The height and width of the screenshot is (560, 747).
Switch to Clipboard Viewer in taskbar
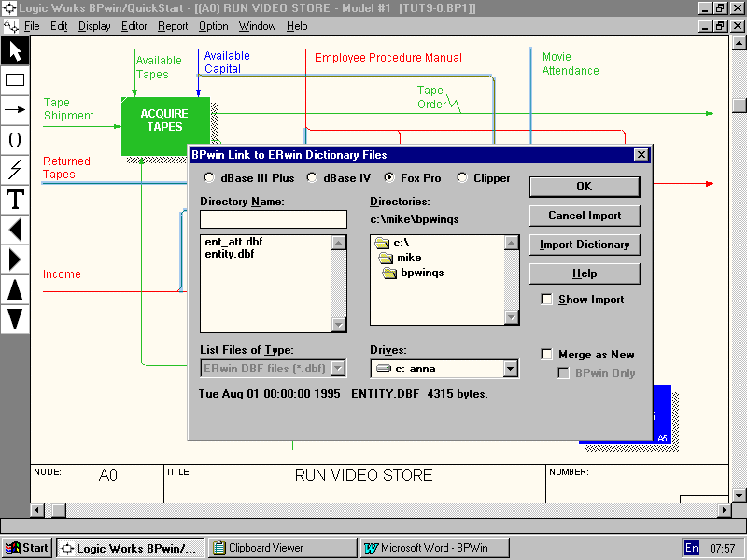point(283,548)
